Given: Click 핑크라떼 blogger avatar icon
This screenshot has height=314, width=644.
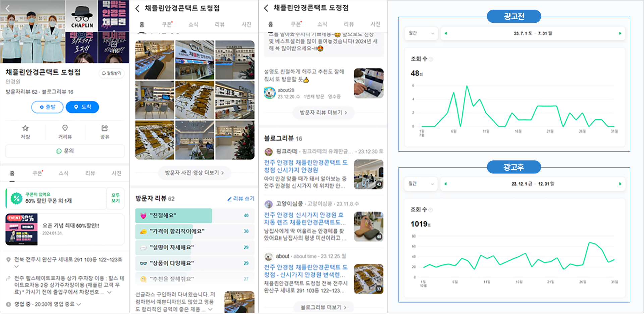Looking at the screenshot, I should click(268, 152).
